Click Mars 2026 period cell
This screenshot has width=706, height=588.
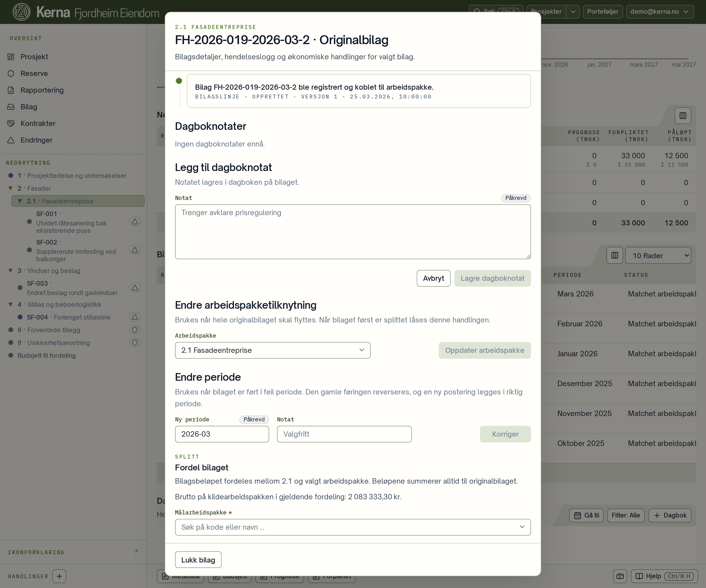[x=575, y=294]
